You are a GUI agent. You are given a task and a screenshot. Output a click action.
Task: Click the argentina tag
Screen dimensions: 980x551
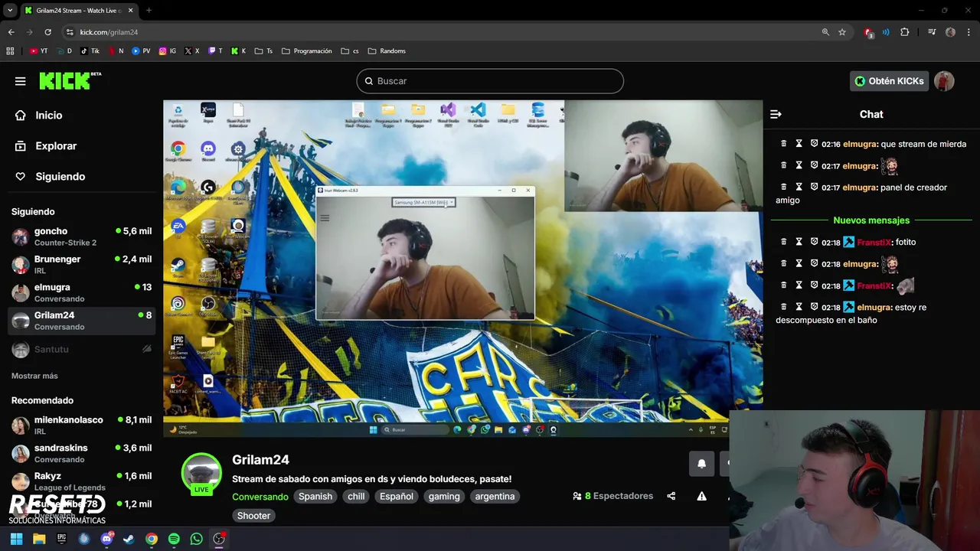(495, 497)
